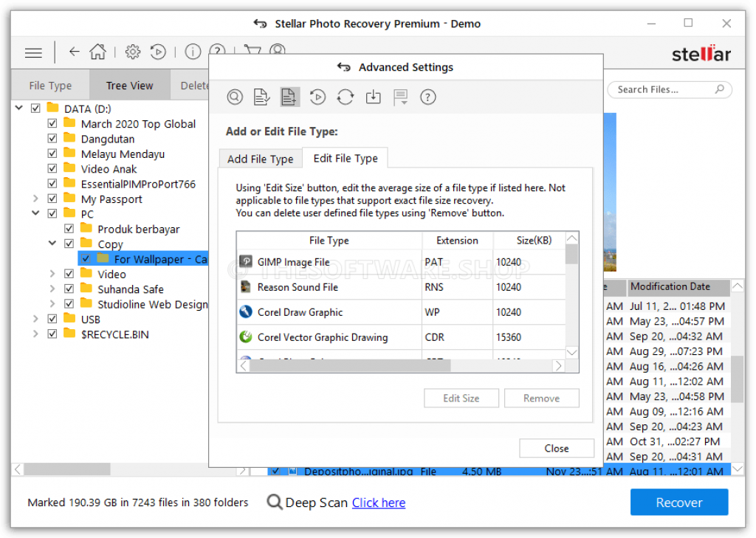Viewport: 756px width, 538px height.
Task: Return to Home screen icon
Action: coord(98,51)
